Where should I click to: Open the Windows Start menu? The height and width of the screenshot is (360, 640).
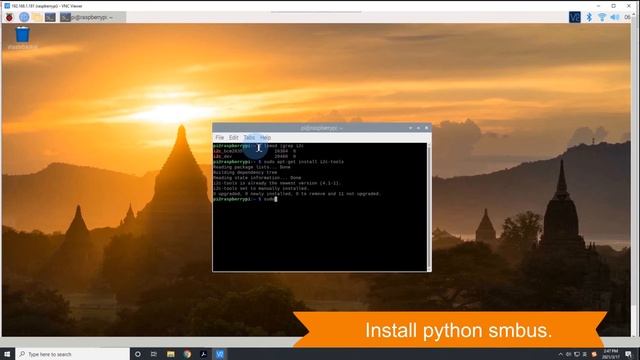pos(7,354)
